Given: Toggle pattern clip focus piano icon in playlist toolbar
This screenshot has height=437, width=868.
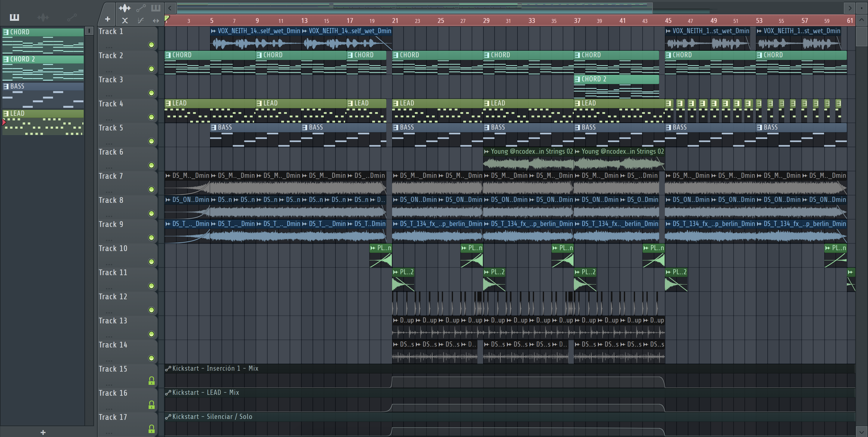Looking at the screenshot, I should [156, 8].
